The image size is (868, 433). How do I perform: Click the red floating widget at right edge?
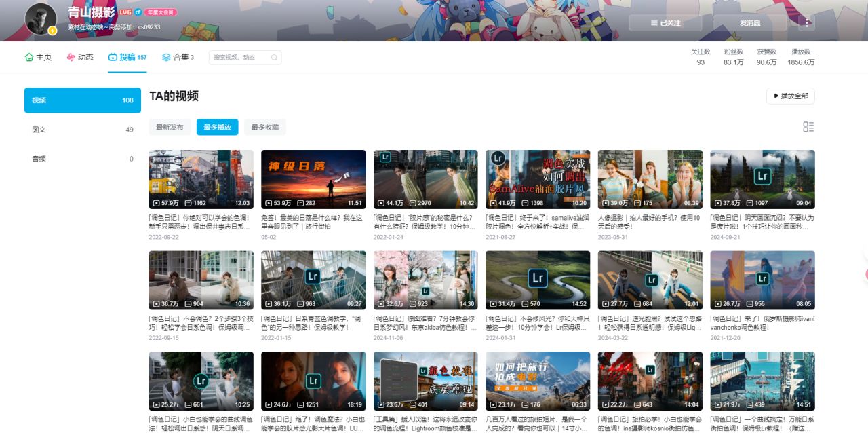(x=866, y=274)
